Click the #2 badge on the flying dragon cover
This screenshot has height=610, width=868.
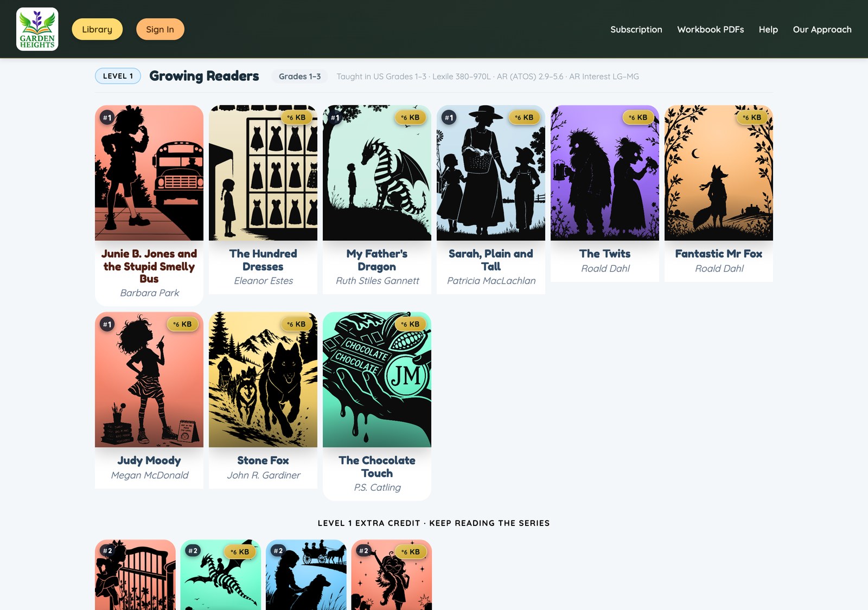pos(193,551)
